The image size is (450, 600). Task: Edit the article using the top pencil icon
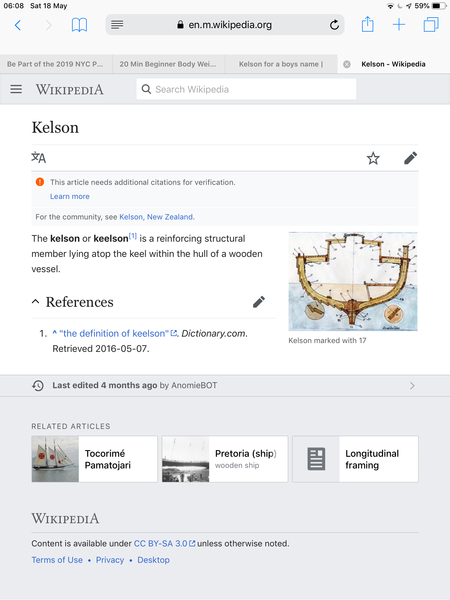[411, 158]
